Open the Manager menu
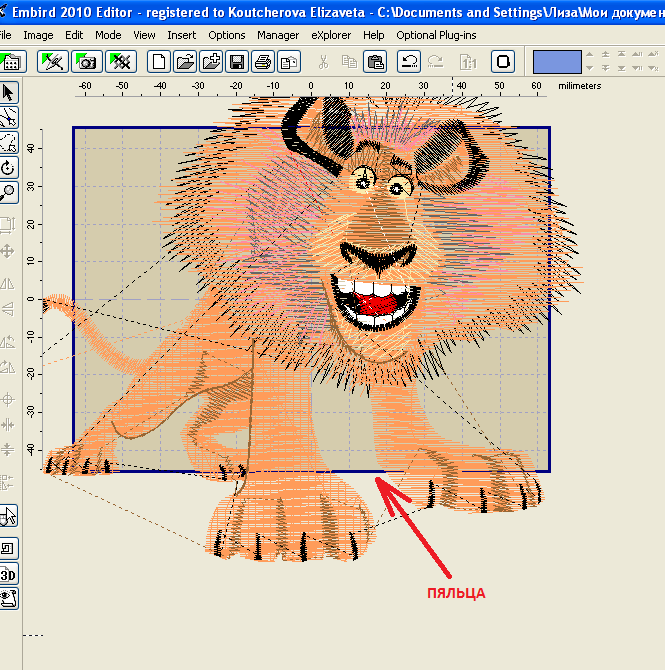Image resolution: width=665 pixels, height=670 pixels. [x=278, y=35]
